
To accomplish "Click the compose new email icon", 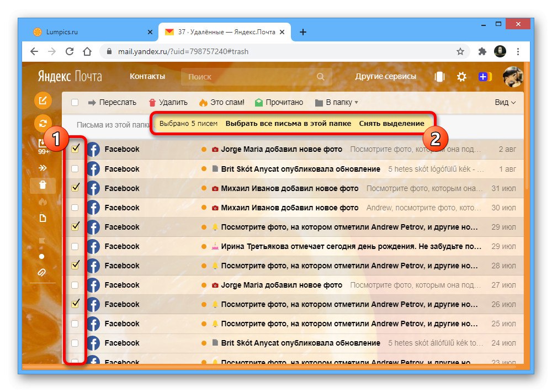I will click(x=43, y=100).
